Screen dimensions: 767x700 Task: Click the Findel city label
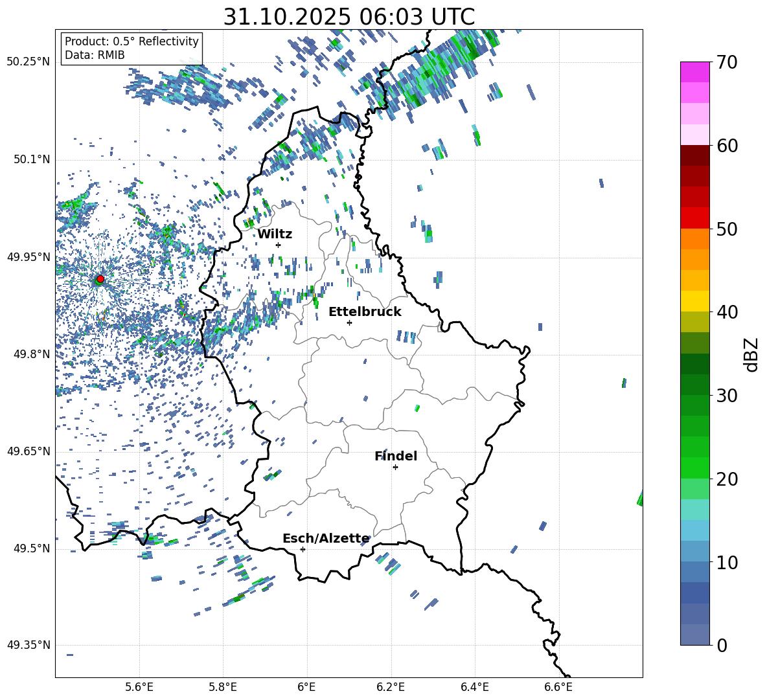(x=396, y=456)
